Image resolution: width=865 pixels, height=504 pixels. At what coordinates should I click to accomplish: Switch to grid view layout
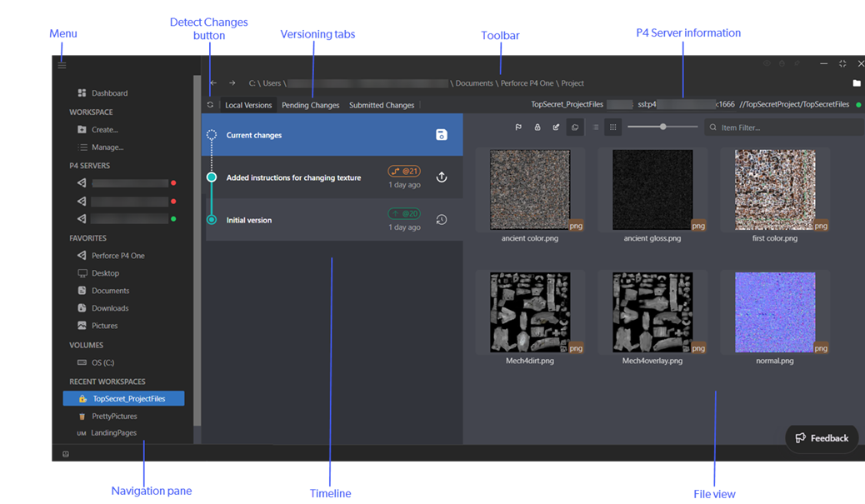pyautogui.click(x=612, y=127)
